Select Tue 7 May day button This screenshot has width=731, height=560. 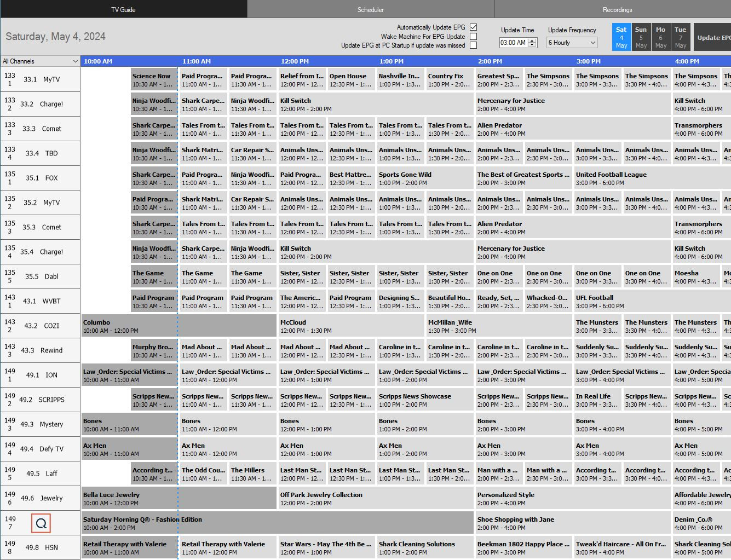point(680,37)
